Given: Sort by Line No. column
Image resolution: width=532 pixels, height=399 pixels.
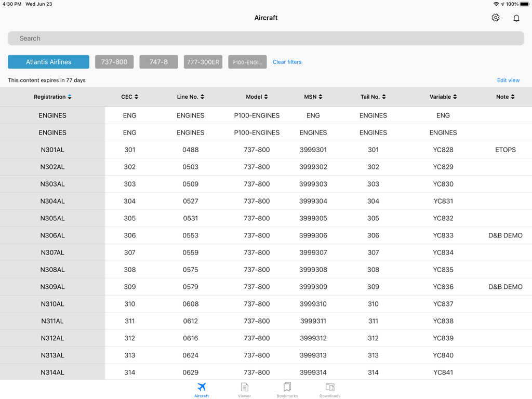Looking at the screenshot, I should [x=191, y=97].
